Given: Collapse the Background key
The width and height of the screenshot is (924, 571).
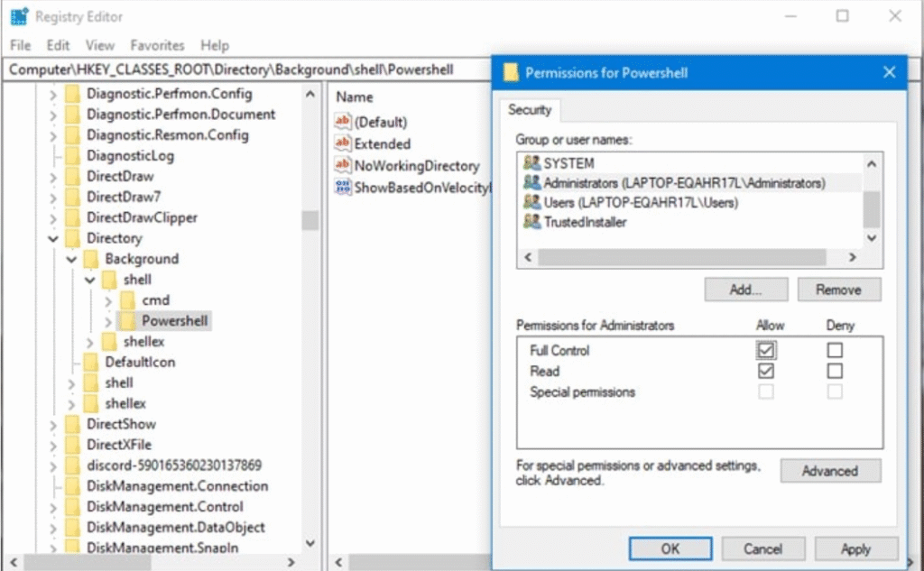Looking at the screenshot, I should [x=70, y=259].
